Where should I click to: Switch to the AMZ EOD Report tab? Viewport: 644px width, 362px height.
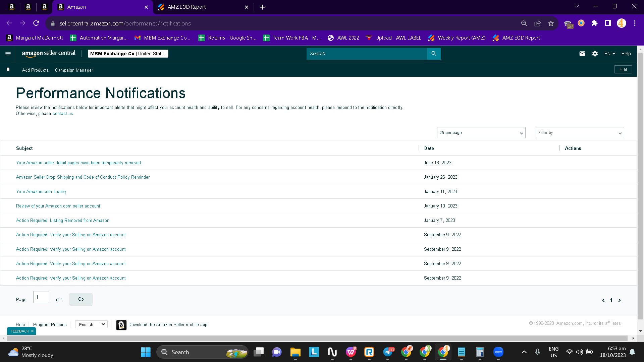coord(203,7)
